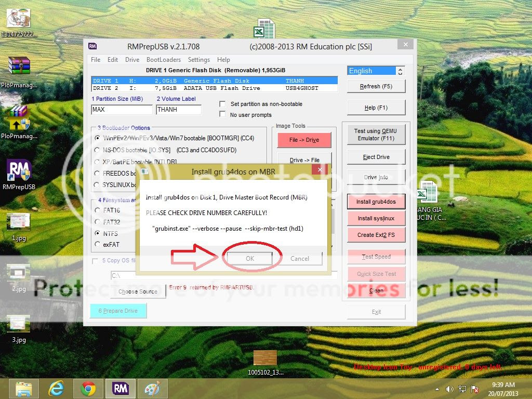Click 6 Prepare Drive button
532x399 pixels.
click(118, 311)
